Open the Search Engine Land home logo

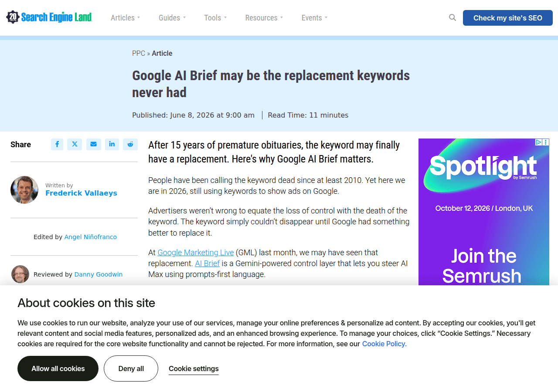[49, 17]
